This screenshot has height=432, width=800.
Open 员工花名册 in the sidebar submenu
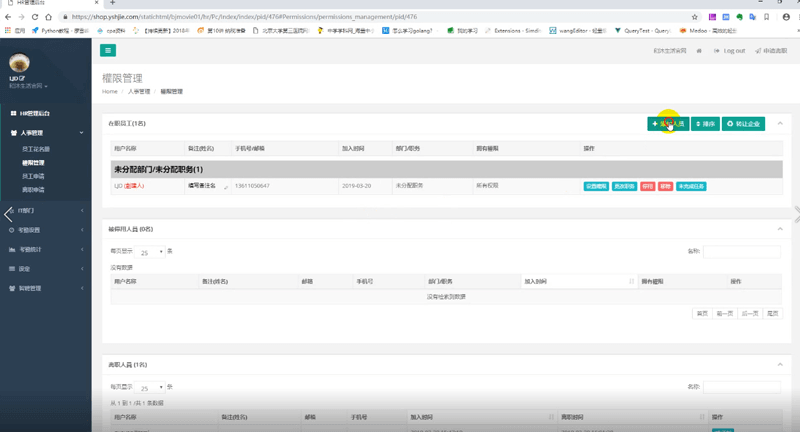click(x=36, y=149)
